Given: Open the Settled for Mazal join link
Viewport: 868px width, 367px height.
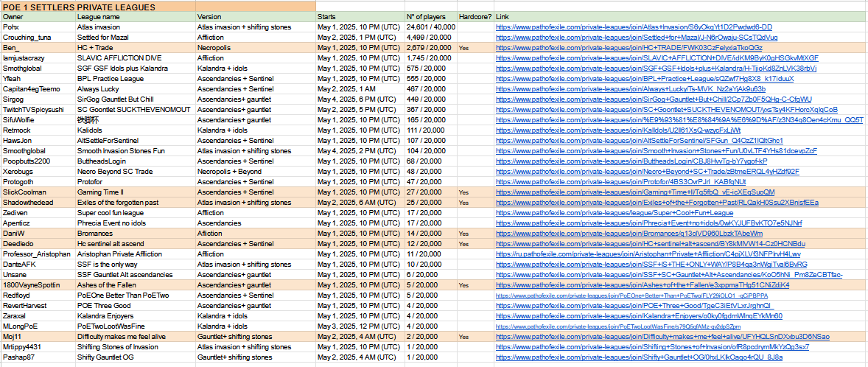Looking at the screenshot, I should tap(637, 38).
